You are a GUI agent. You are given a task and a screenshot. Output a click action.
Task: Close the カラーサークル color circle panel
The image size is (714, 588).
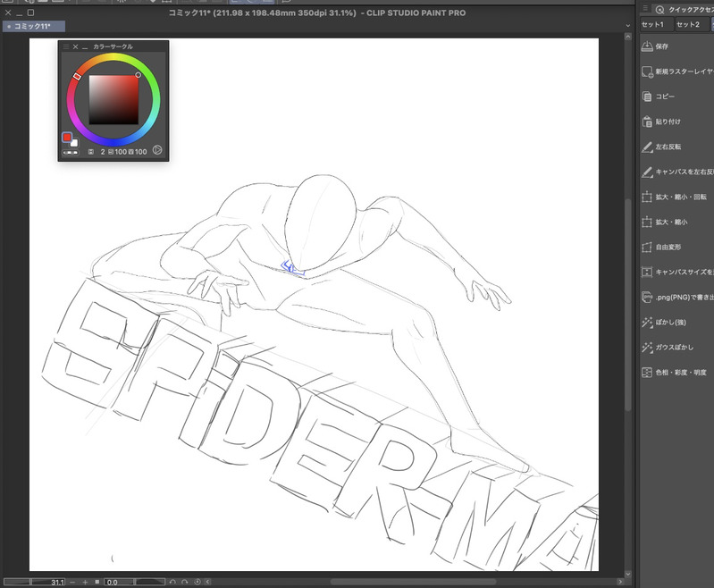coord(76,46)
